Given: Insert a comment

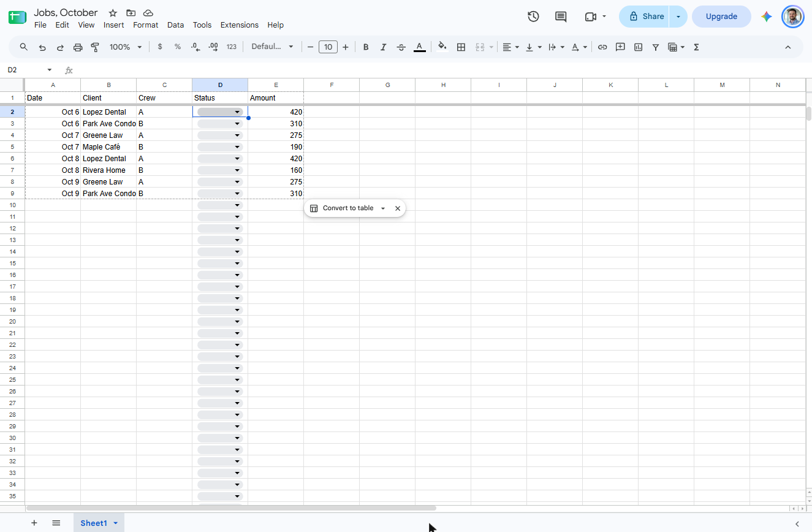Looking at the screenshot, I should click(x=620, y=47).
